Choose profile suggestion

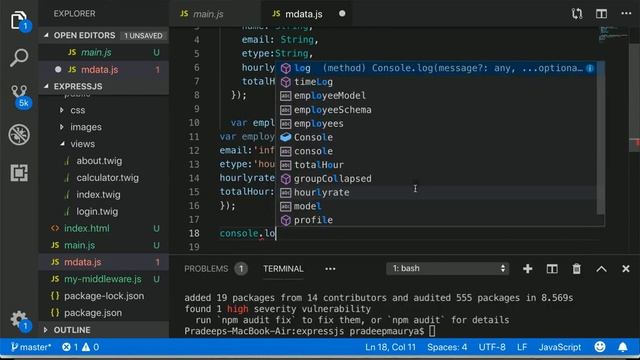point(437,220)
